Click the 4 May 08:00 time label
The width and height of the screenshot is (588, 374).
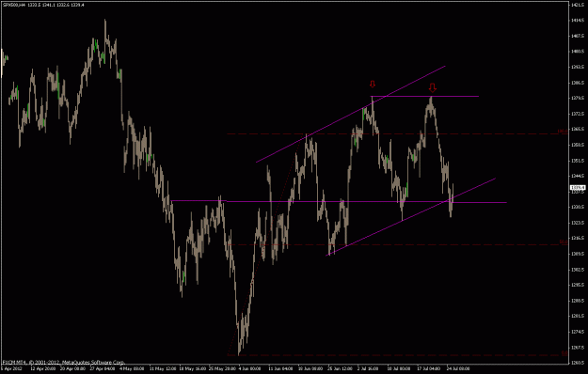[x=132, y=368]
